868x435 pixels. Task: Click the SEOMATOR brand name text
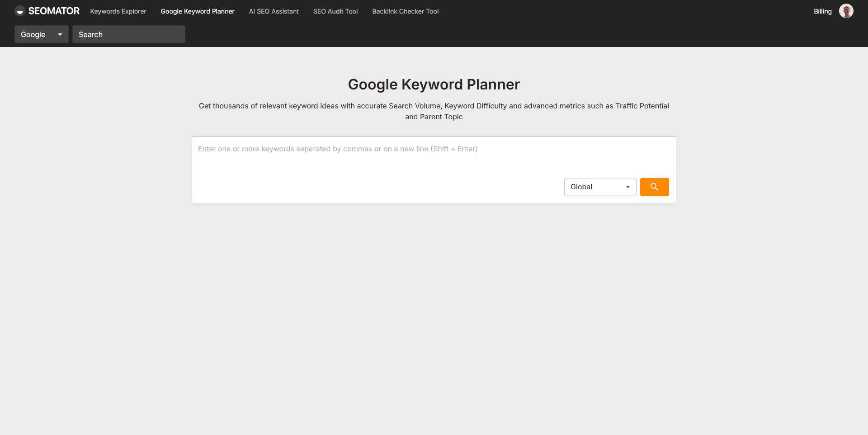(54, 11)
